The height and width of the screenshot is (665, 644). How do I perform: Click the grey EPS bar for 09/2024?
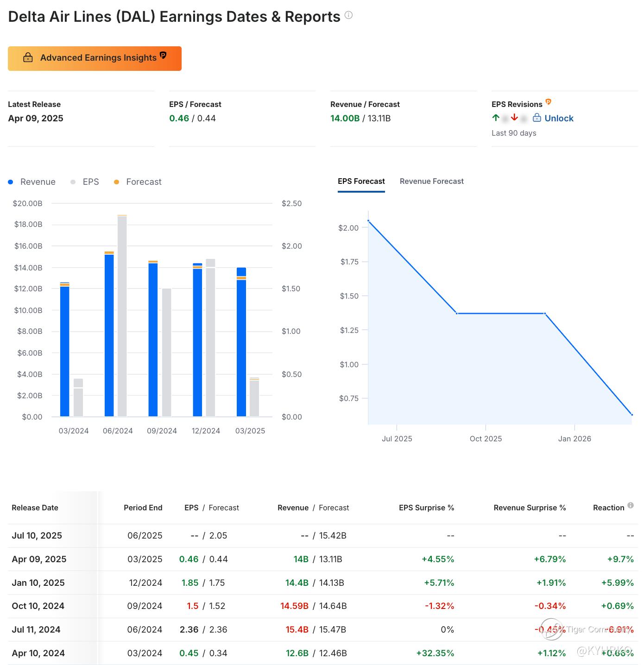[x=166, y=352]
